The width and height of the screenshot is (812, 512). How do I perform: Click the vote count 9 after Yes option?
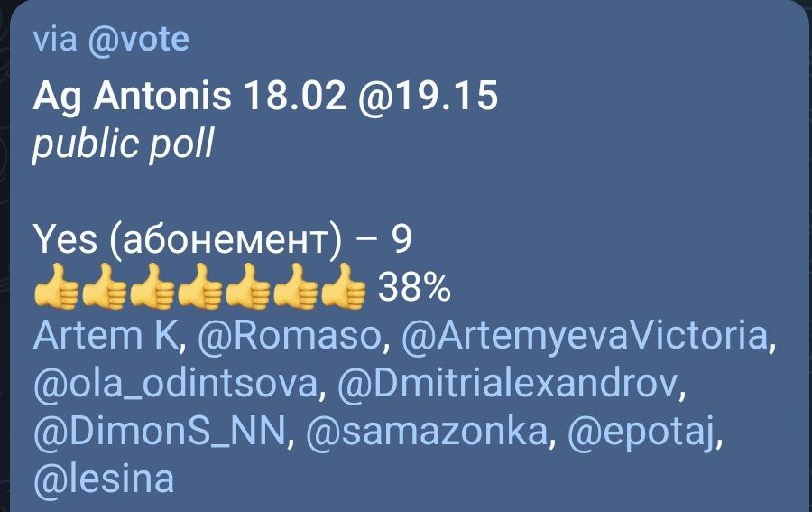pos(401,239)
